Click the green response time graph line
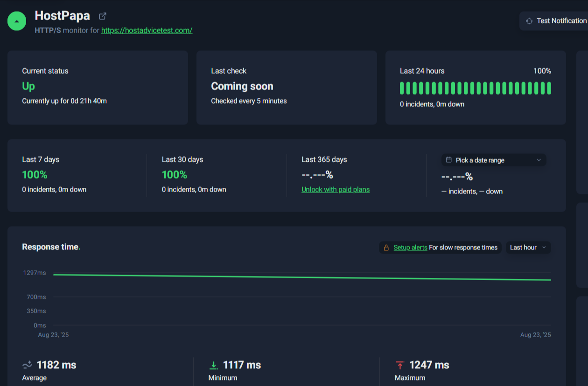 pyautogui.click(x=302, y=277)
